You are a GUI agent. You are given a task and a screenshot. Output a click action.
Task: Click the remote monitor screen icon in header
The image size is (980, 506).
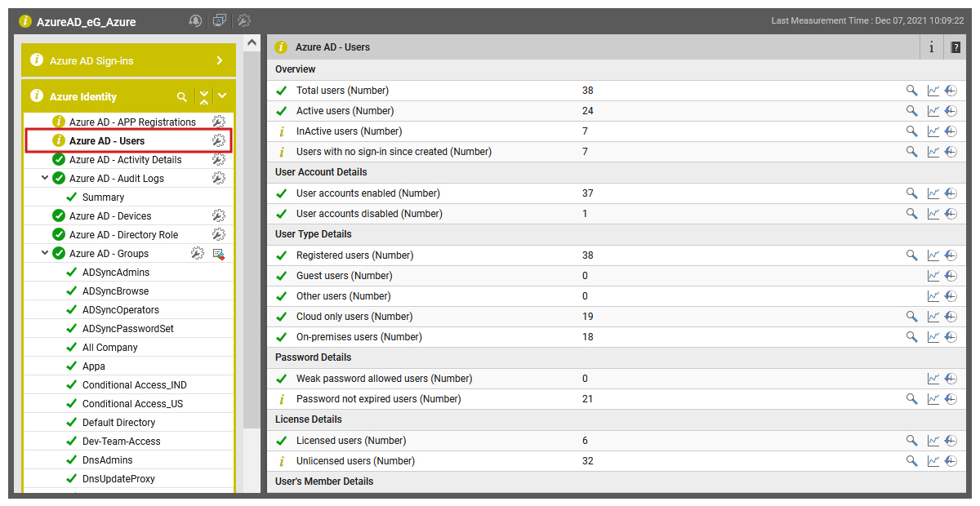[220, 20]
